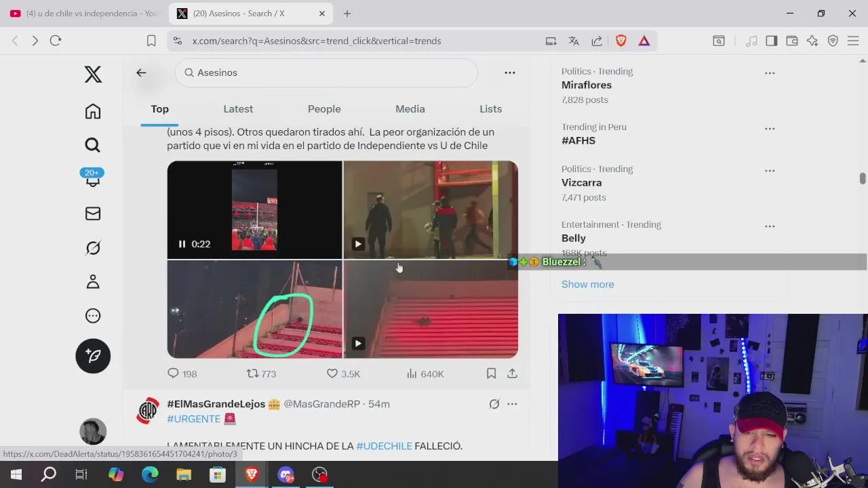
Task: Open options for #AFHS trend
Action: coord(770,128)
